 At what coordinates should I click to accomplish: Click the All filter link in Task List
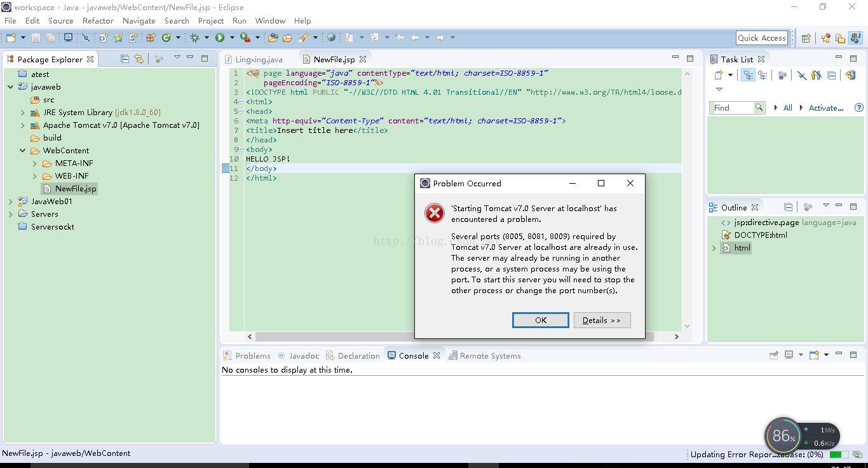tap(787, 107)
